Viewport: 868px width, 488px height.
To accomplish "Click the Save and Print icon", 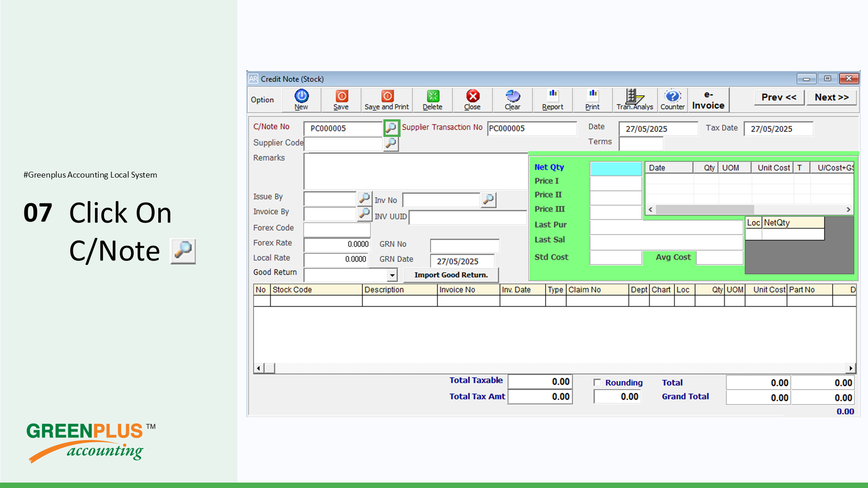I will click(x=387, y=99).
